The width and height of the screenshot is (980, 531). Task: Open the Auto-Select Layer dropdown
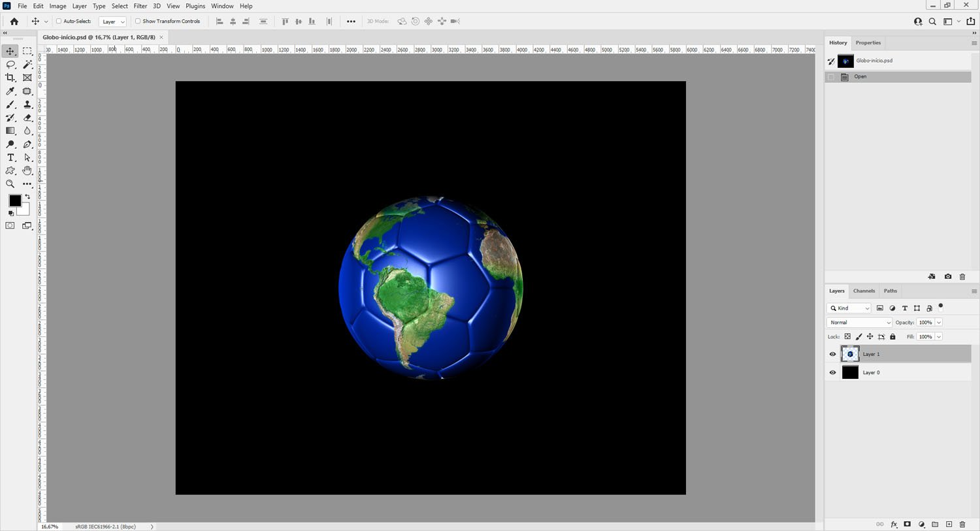pyautogui.click(x=112, y=22)
